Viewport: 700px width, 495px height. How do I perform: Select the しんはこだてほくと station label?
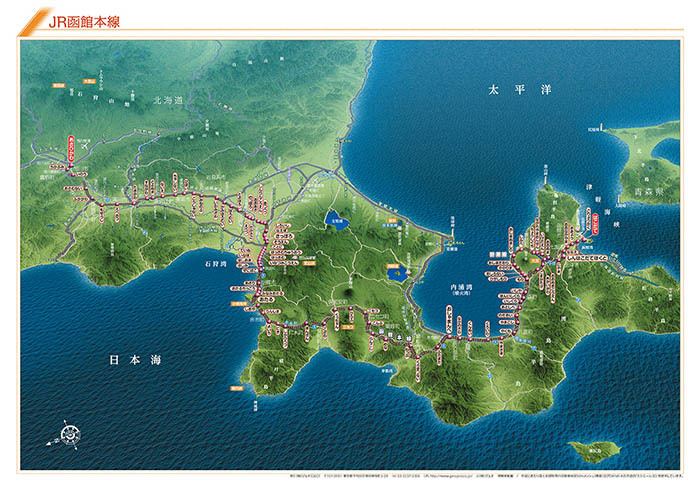587,258
